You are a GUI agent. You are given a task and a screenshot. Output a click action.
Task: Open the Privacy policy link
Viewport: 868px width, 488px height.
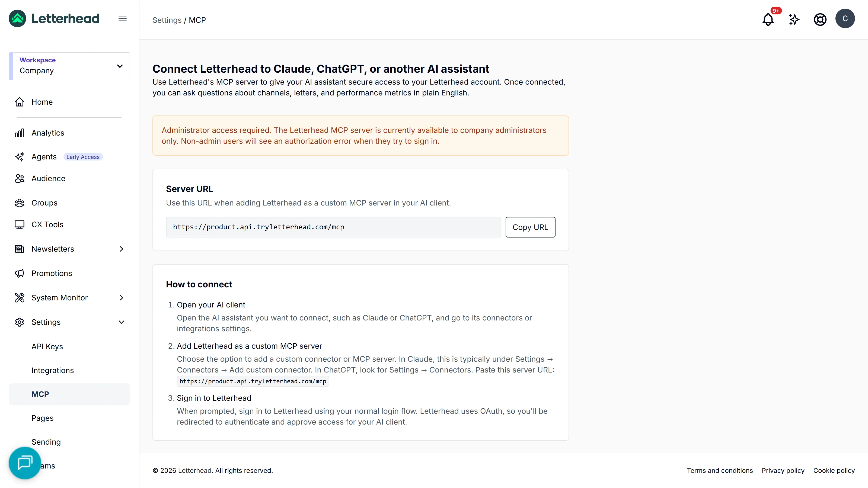coord(783,470)
